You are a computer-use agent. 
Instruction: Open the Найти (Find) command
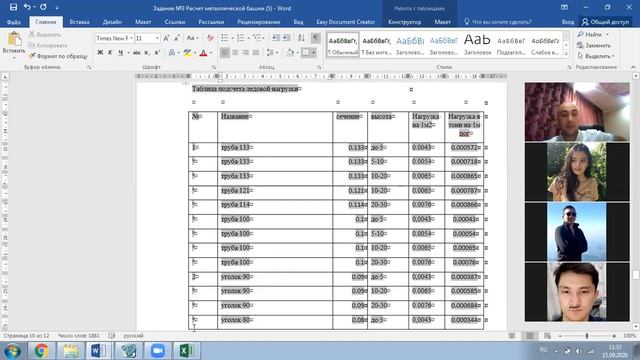[590, 35]
